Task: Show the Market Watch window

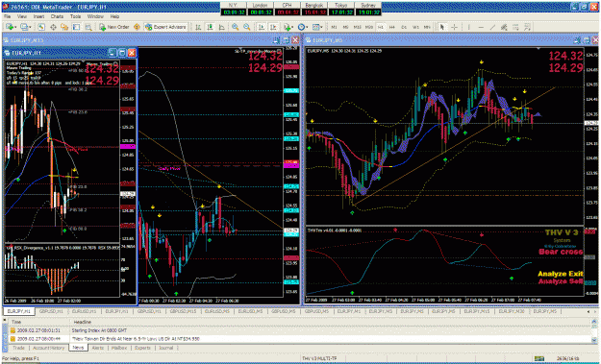Action: coord(41,27)
